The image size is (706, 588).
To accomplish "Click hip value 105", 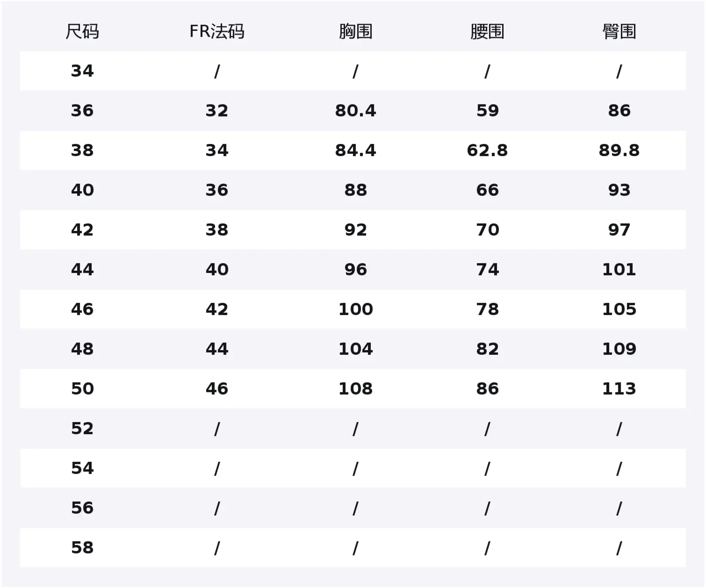I will coord(619,309).
